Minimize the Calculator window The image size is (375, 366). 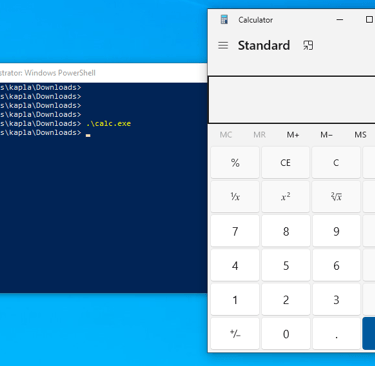(x=340, y=20)
